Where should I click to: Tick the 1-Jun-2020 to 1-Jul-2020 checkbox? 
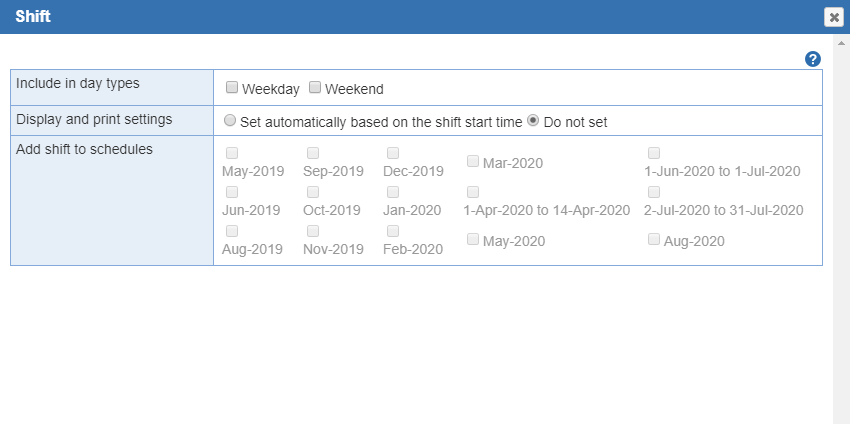point(654,153)
